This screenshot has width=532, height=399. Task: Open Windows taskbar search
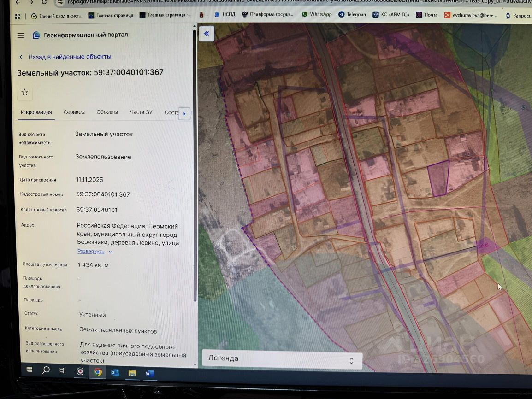pos(46,370)
